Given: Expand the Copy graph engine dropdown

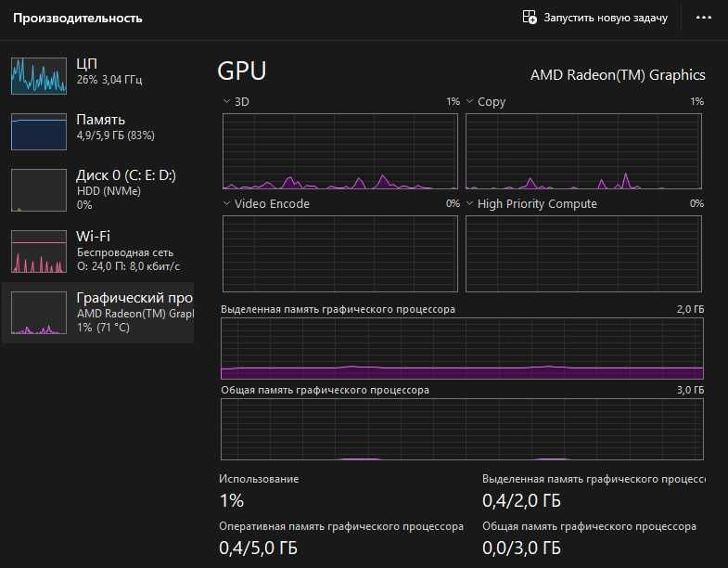Looking at the screenshot, I should point(470,101).
